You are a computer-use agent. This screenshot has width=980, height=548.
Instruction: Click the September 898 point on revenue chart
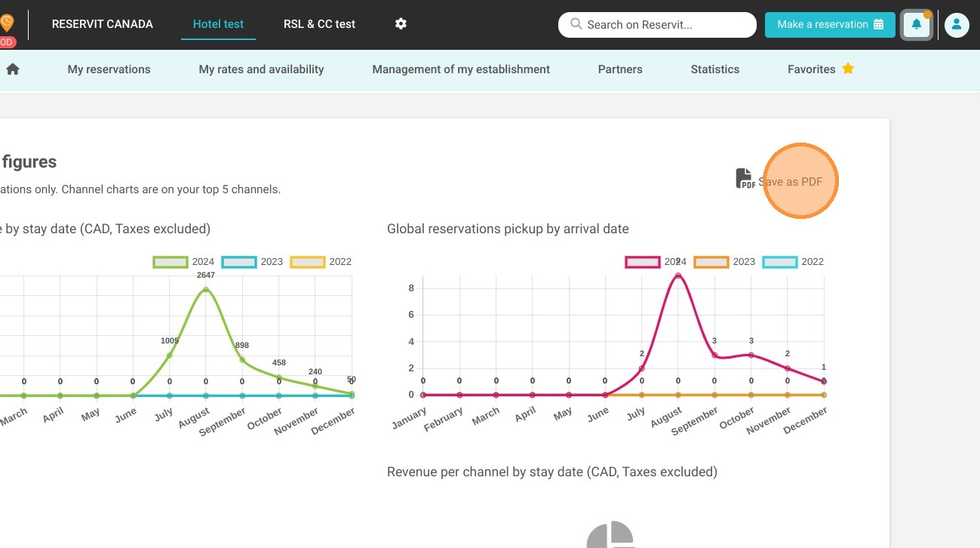click(x=242, y=360)
